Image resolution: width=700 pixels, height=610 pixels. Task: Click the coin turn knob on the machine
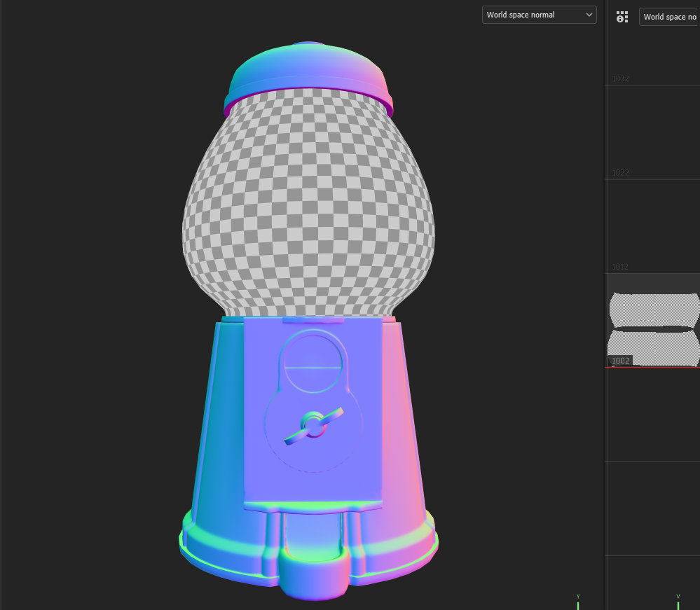[x=314, y=424]
